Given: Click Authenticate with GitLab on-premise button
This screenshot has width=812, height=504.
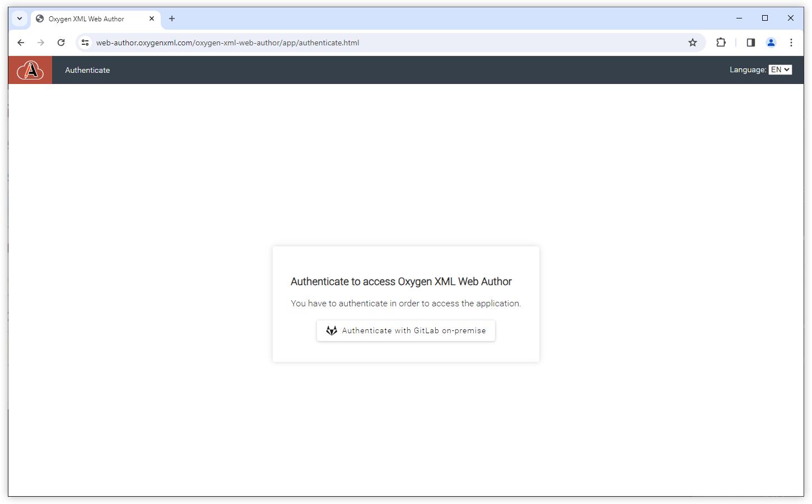Looking at the screenshot, I should pos(406,330).
